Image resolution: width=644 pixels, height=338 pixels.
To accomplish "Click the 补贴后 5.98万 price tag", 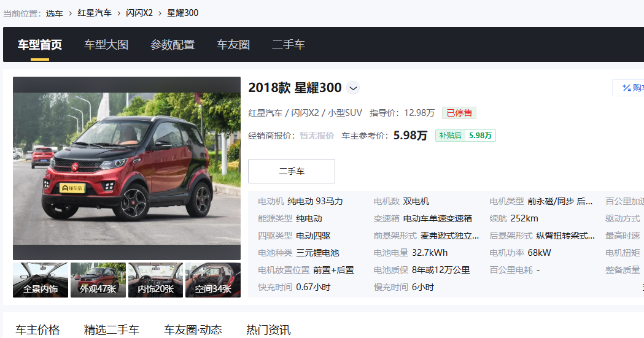I will [465, 136].
